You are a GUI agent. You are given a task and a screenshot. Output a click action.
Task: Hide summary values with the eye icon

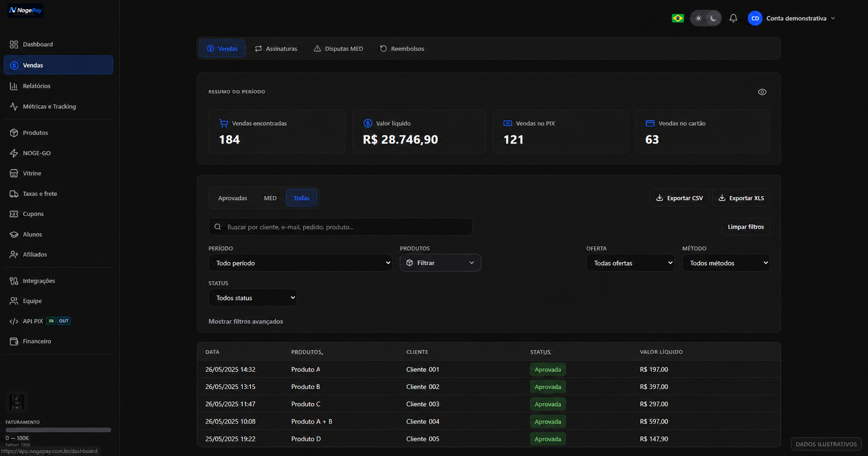point(762,92)
